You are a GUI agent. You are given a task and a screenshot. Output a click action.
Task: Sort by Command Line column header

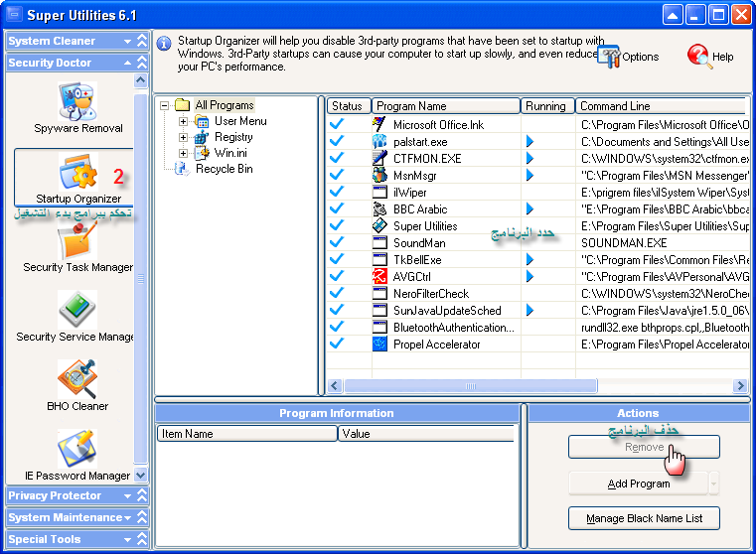661,106
